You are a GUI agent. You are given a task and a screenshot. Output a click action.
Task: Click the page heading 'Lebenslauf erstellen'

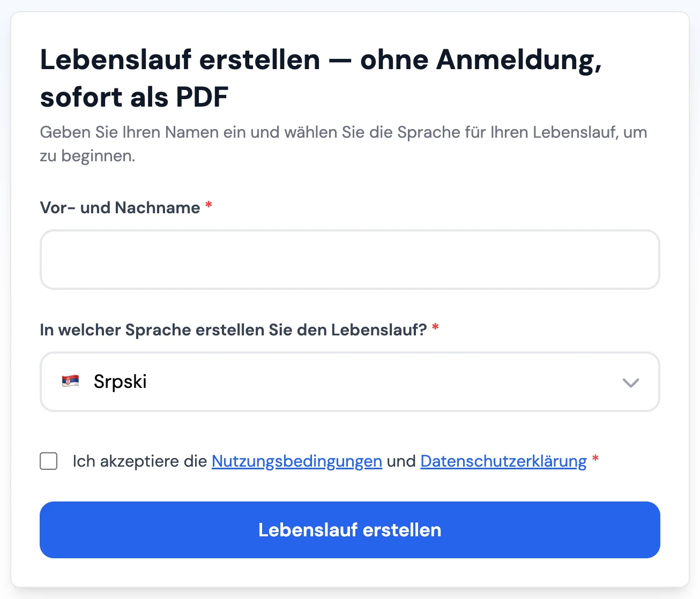point(322,78)
